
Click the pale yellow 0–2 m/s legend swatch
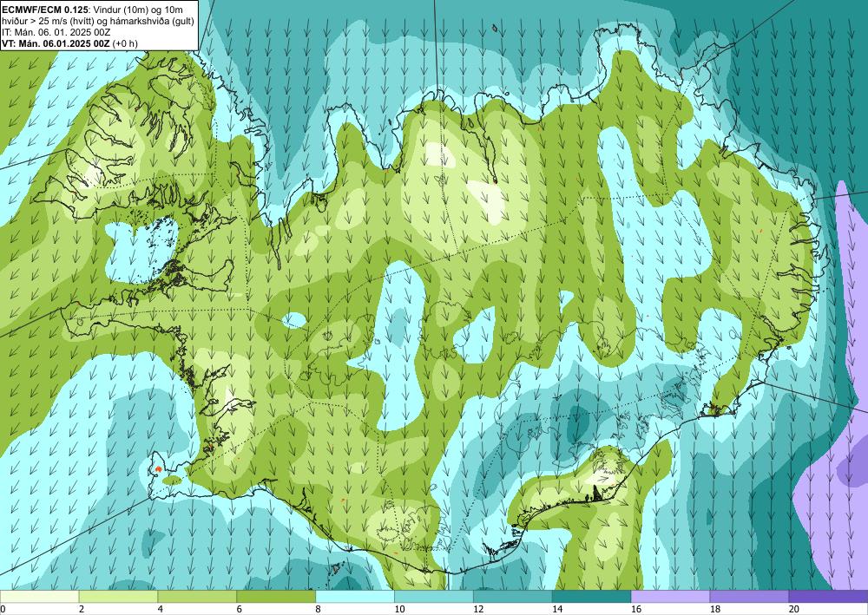[39, 596]
